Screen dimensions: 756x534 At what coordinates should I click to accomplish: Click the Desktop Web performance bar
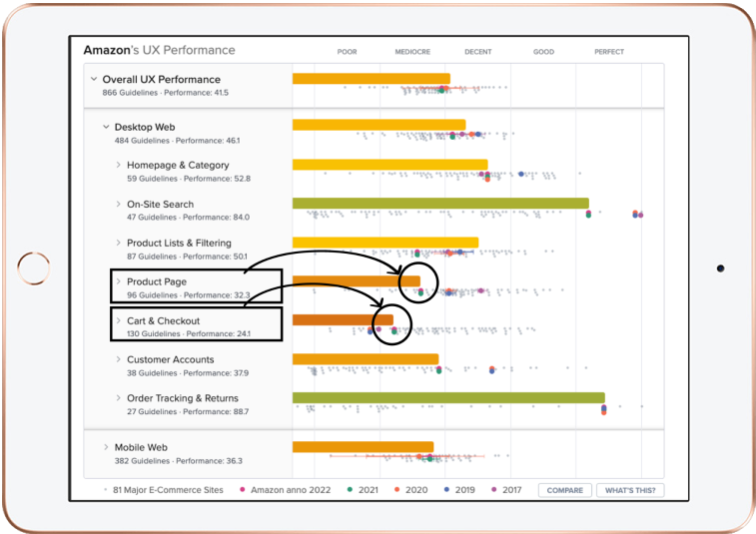[378, 125]
